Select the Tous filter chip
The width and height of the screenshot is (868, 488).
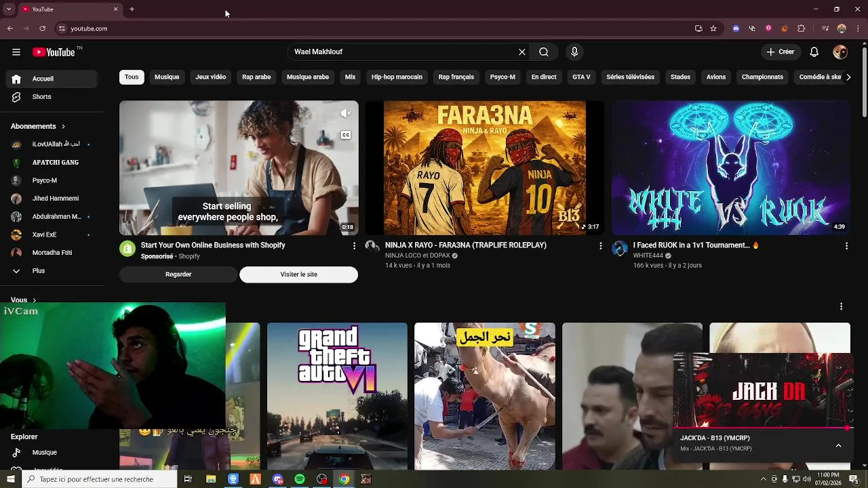(x=132, y=77)
